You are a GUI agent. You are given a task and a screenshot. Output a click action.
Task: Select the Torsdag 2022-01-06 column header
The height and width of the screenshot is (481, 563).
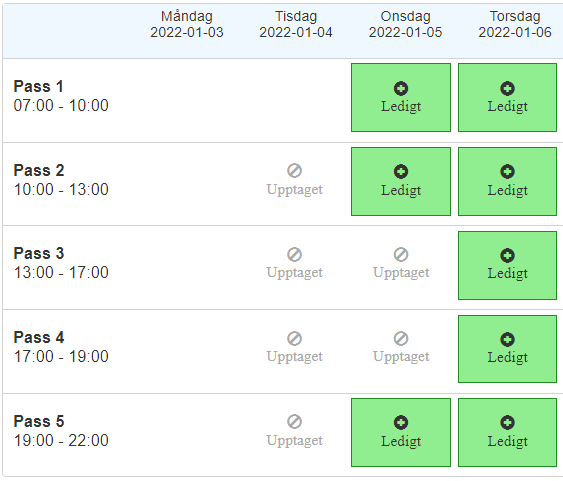pyautogui.click(x=515, y=24)
